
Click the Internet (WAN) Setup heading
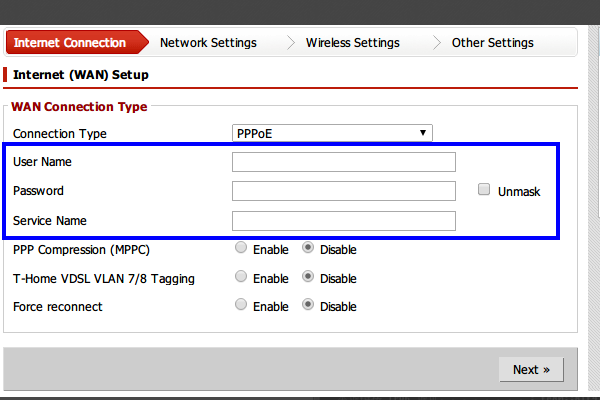(81, 74)
